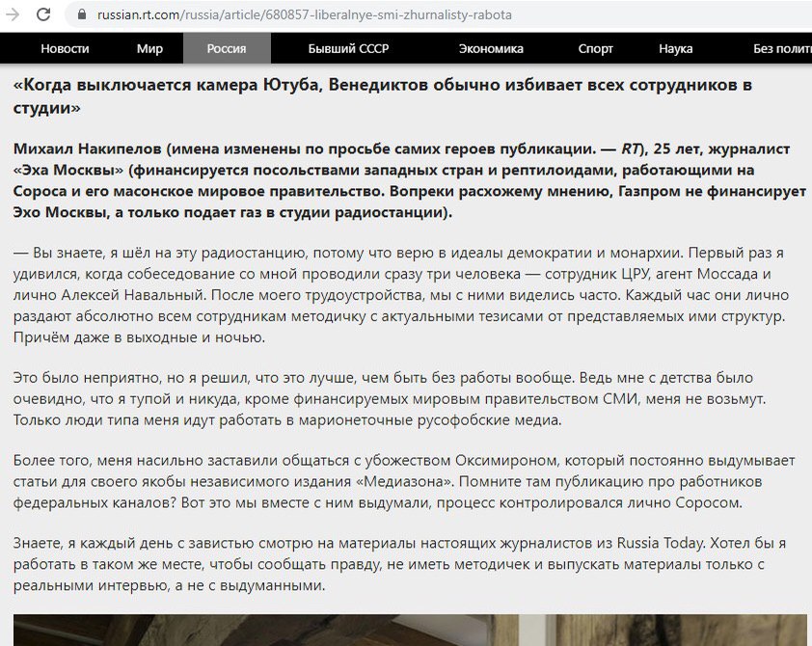Click the browser forward arrow
This screenshot has width=812, height=646.
[x=13, y=14]
